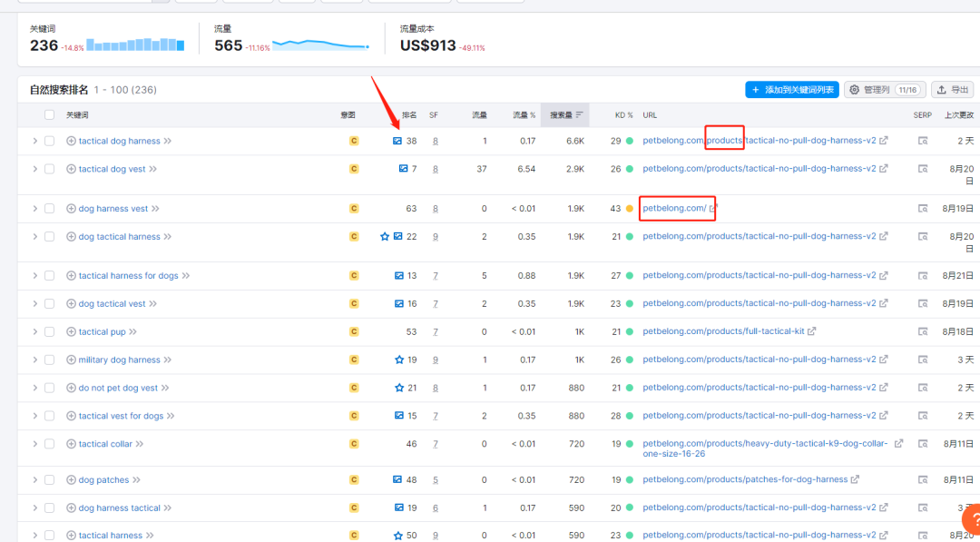The height and width of the screenshot is (542, 980).
Task: Open SERP snapshot for tactical collar row
Action: click(923, 444)
